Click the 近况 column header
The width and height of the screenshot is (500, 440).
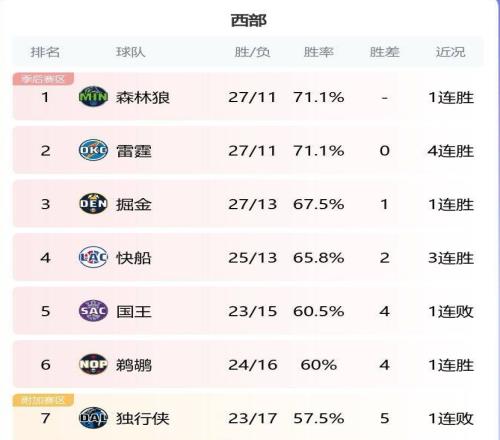pos(450,52)
